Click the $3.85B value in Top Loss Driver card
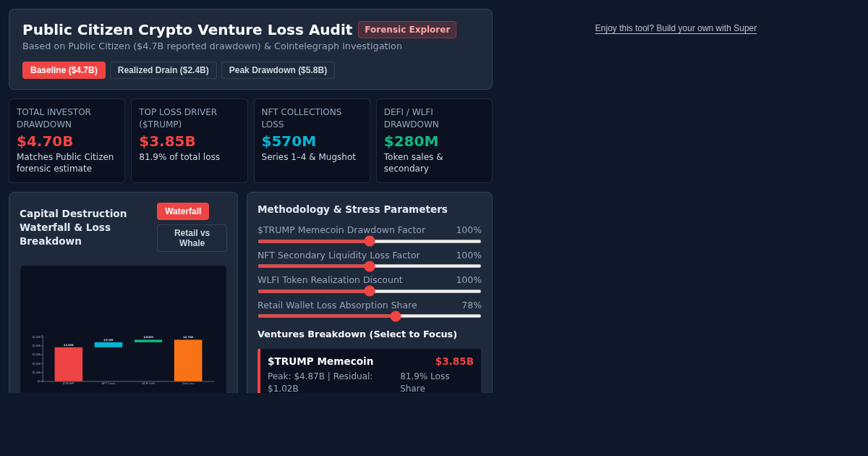 click(x=167, y=141)
